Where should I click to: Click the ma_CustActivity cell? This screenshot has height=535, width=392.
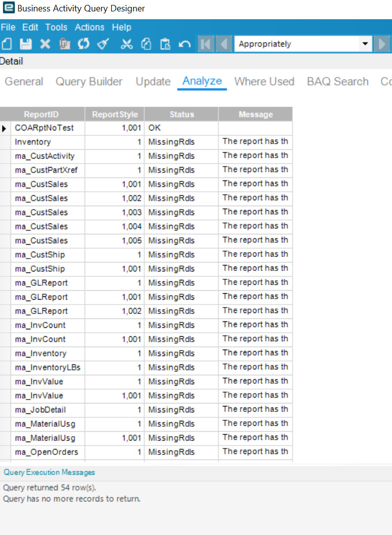pos(48,156)
